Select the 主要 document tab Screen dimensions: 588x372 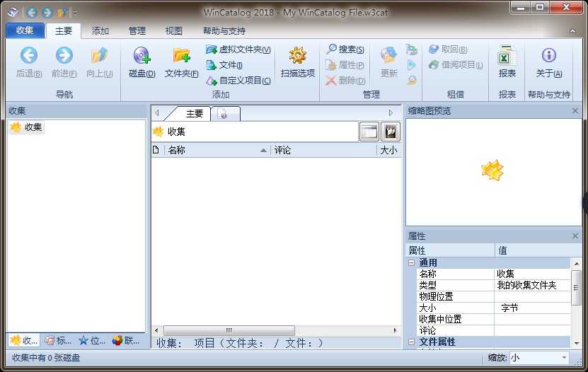(x=194, y=114)
